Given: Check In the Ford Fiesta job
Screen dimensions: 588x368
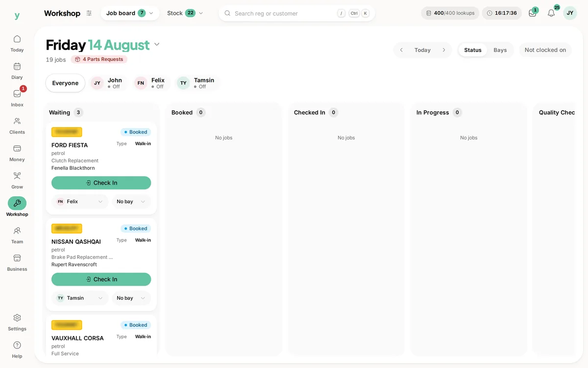Looking at the screenshot, I should click(x=101, y=183).
